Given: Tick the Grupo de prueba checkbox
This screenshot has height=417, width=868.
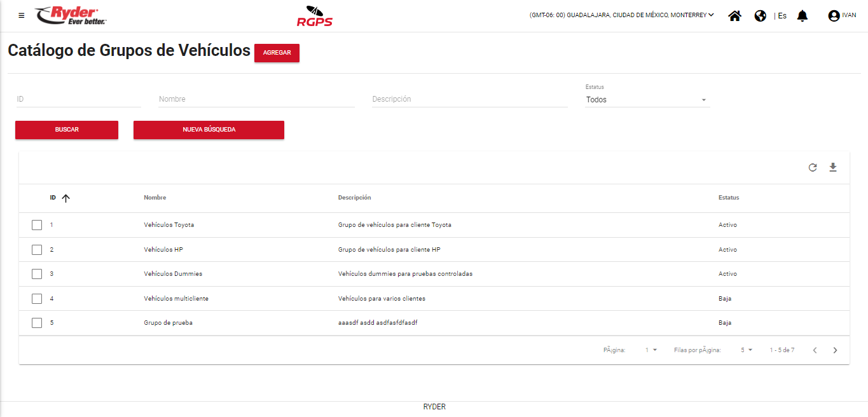Looking at the screenshot, I should pos(37,323).
